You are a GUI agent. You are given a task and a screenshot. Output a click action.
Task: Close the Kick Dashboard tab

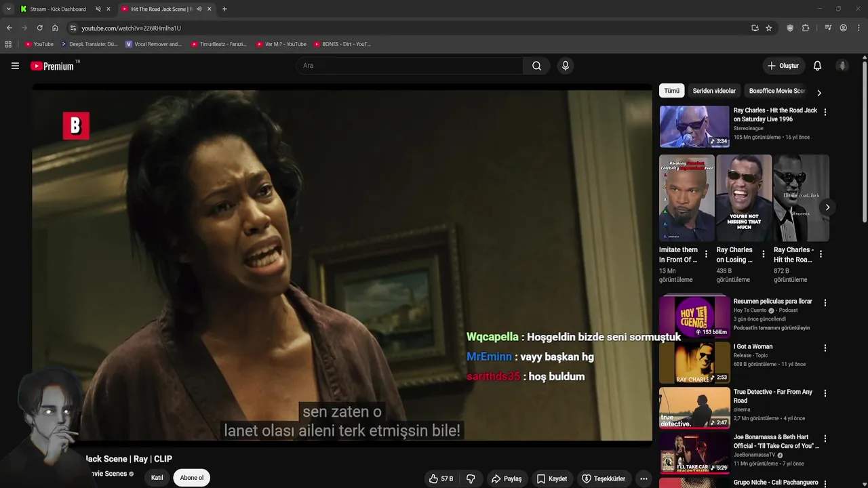[x=108, y=9]
